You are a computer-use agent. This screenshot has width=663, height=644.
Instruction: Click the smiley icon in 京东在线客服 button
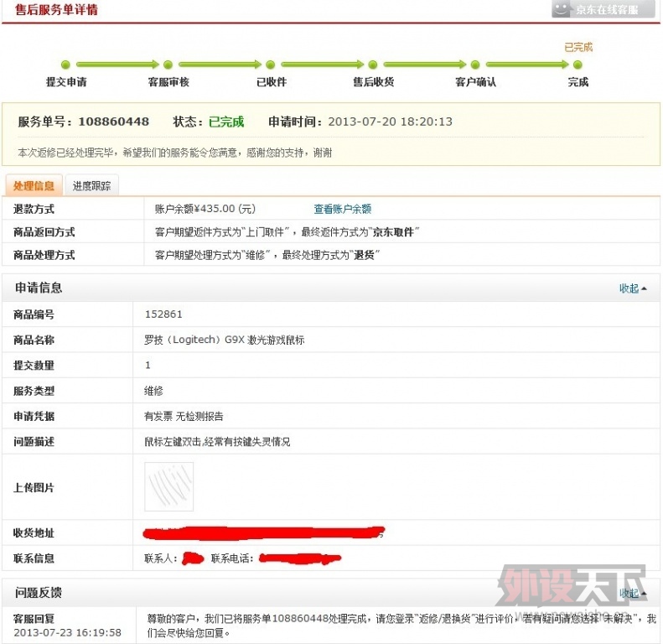coord(562,9)
